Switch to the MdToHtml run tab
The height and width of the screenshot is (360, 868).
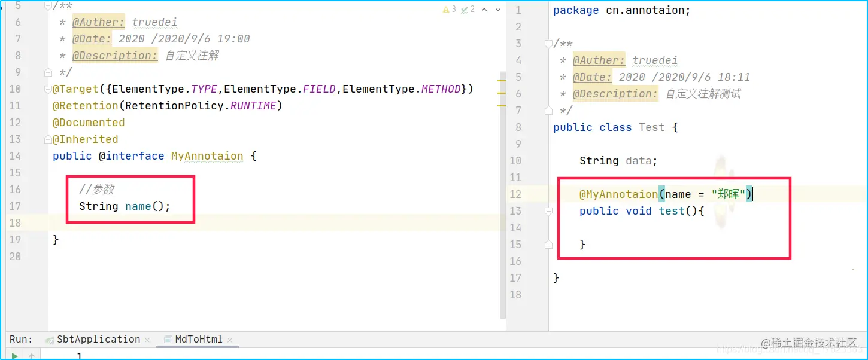tap(199, 339)
